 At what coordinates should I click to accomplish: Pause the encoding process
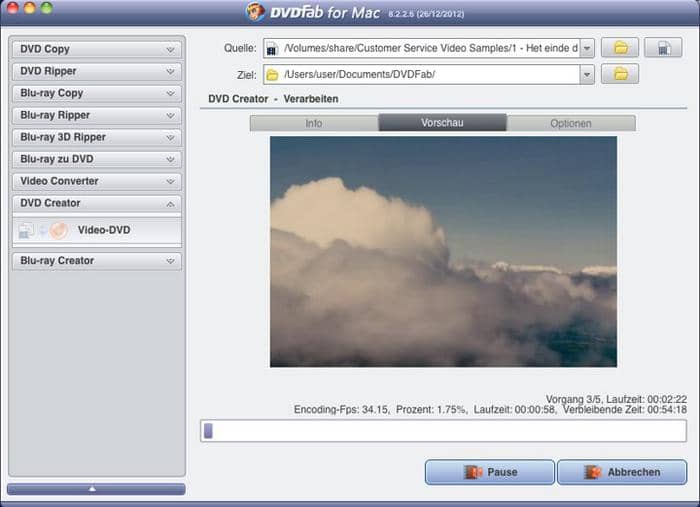pos(490,472)
